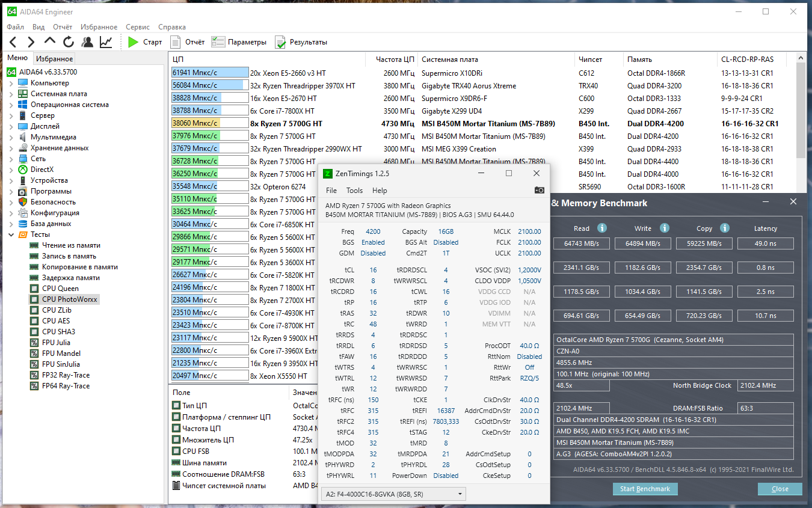The height and width of the screenshot is (508, 812).
Task: Switch to the Избранное sidebar tab
Action: click(x=54, y=59)
